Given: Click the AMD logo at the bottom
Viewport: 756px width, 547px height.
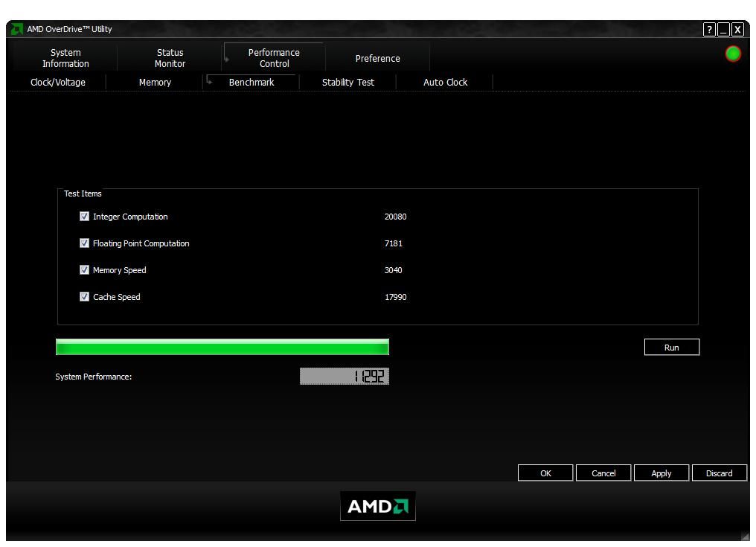Looking at the screenshot, I should click(377, 505).
